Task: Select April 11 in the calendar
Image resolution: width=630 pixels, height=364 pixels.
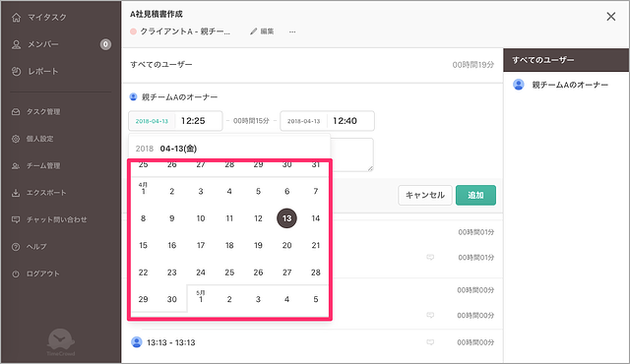Action: tap(229, 218)
